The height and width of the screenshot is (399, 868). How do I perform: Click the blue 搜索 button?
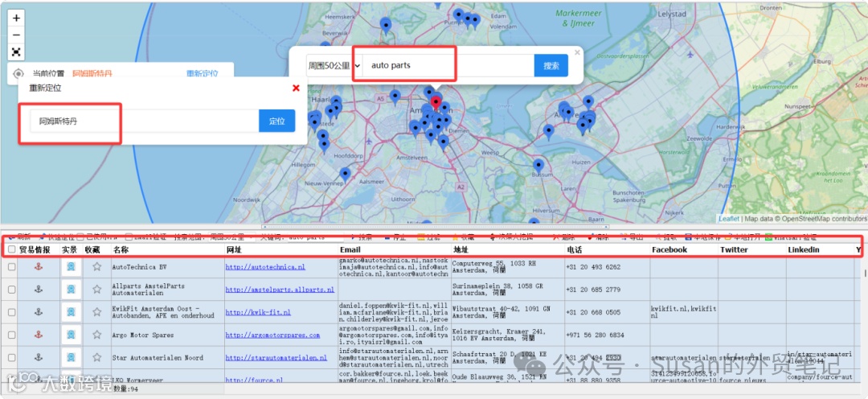(551, 65)
